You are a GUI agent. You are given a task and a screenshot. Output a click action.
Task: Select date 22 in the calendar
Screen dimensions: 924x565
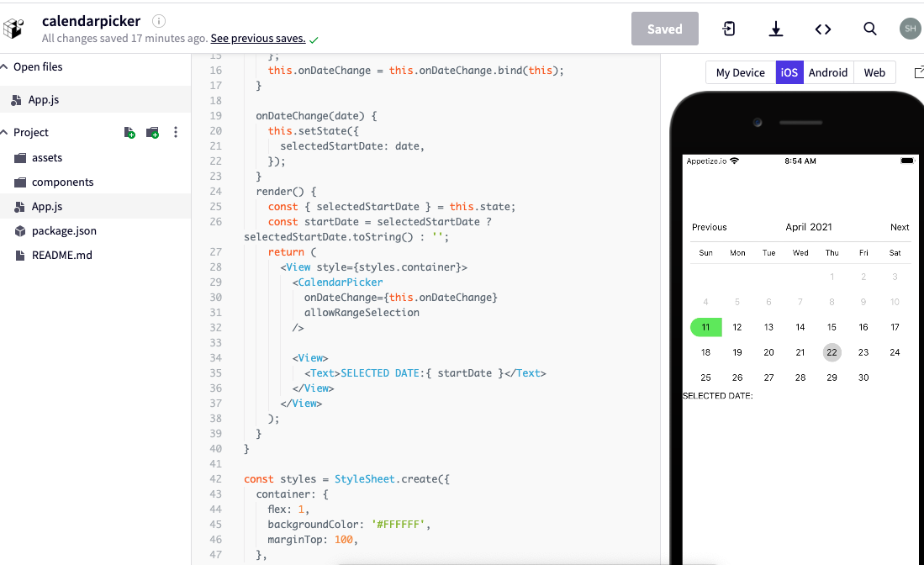[x=832, y=352]
